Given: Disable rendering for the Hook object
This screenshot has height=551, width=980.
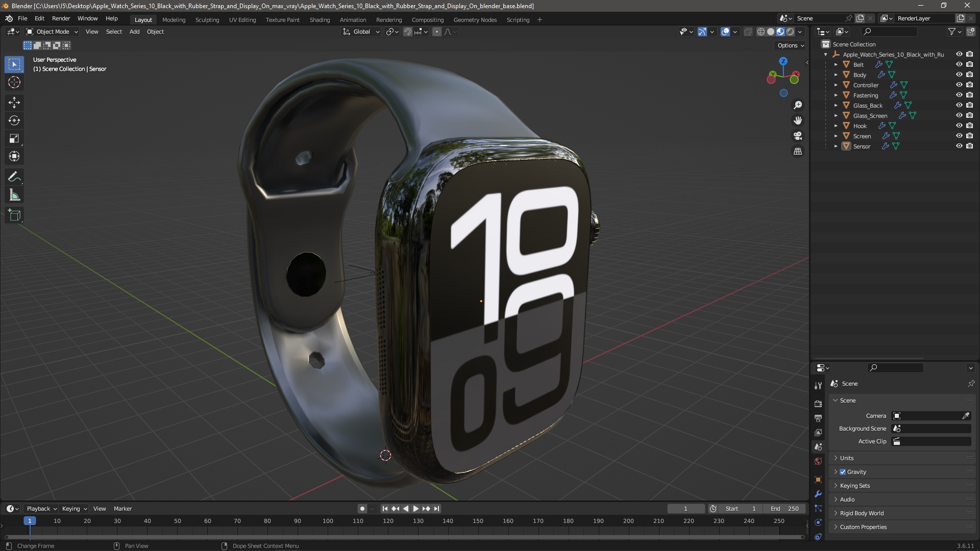Looking at the screenshot, I should pos(969,126).
